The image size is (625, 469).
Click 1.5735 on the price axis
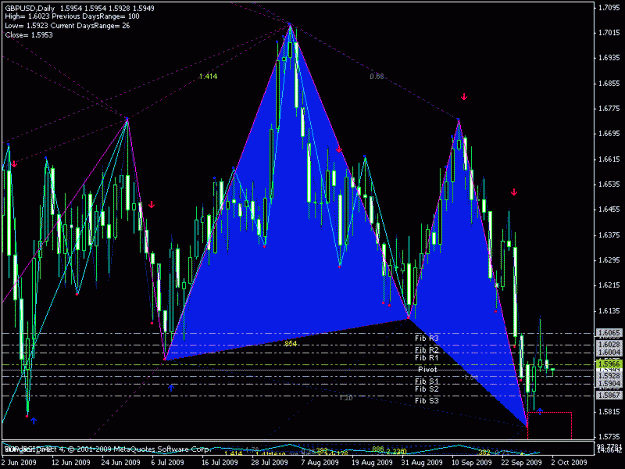[609, 437]
